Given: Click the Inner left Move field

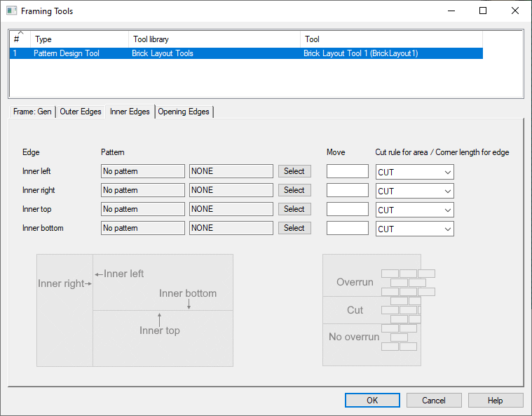Looking at the screenshot, I should (x=348, y=171).
